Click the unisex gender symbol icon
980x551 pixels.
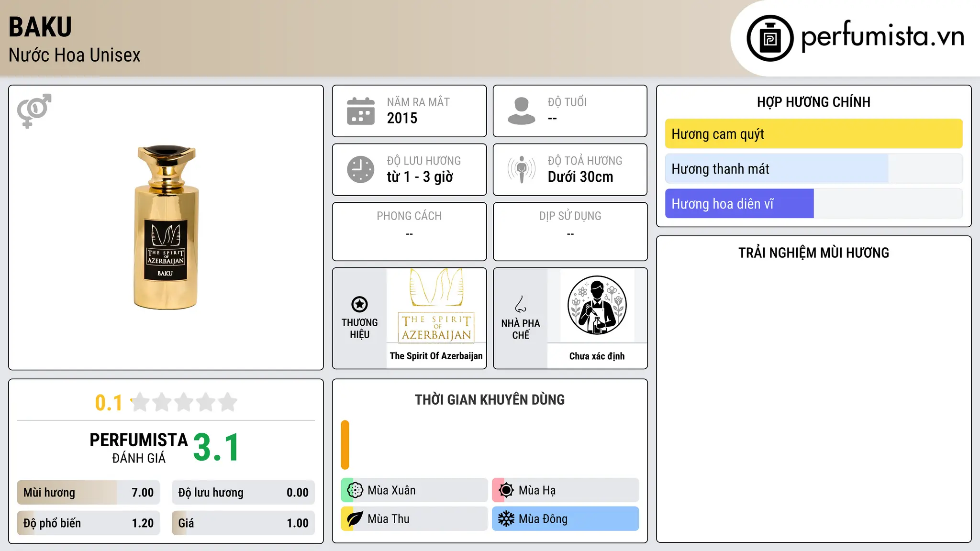[x=34, y=111]
